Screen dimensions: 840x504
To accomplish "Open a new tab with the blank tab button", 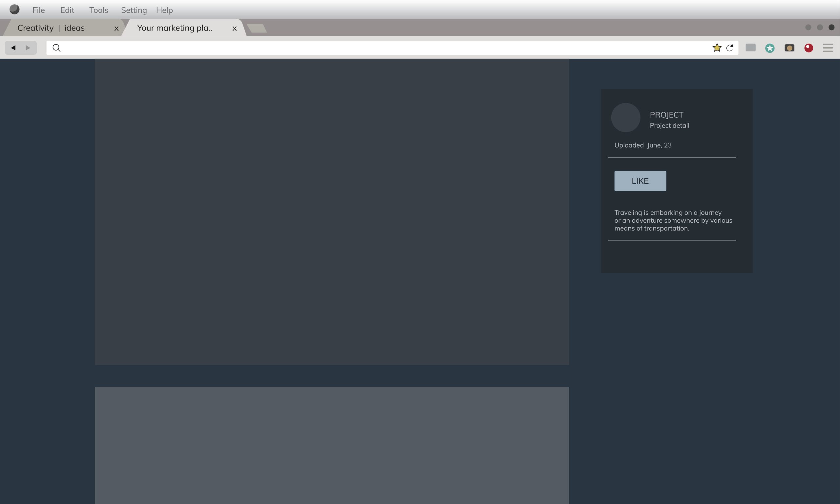I will pos(257,29).
